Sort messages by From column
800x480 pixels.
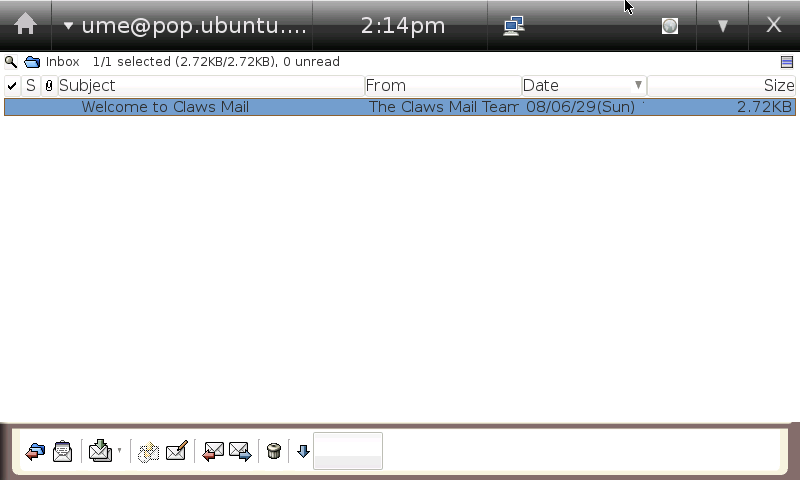click(x=443, y=86)
